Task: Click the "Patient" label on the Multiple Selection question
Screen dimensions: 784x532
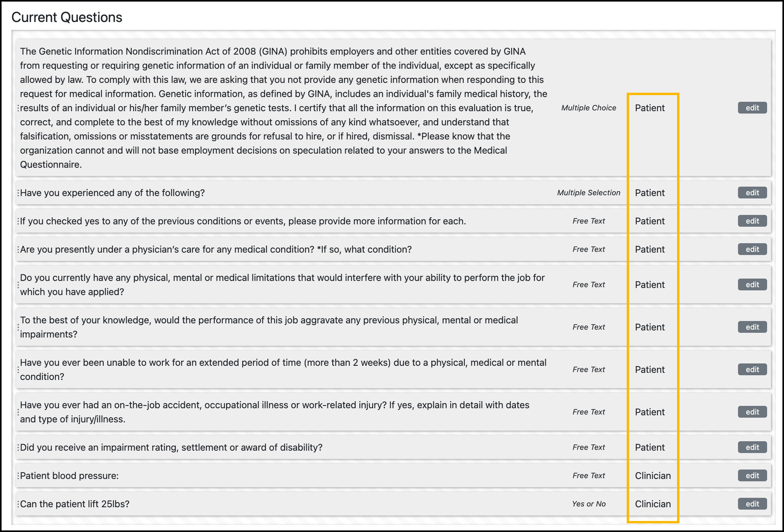Action: point(650,193)
